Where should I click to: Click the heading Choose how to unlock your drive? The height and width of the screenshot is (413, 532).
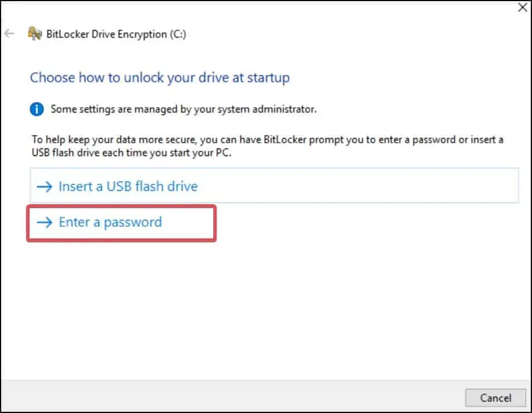(x=160, y=78)
